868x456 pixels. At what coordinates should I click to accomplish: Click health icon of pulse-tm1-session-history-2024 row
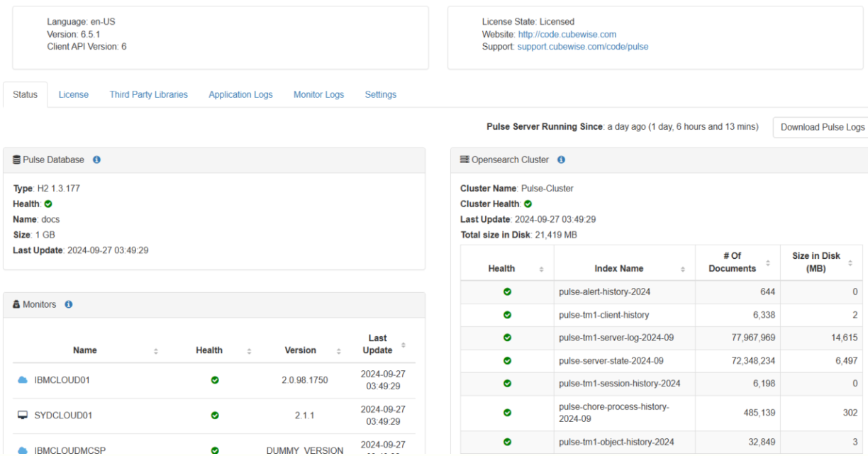click(507, 384)
